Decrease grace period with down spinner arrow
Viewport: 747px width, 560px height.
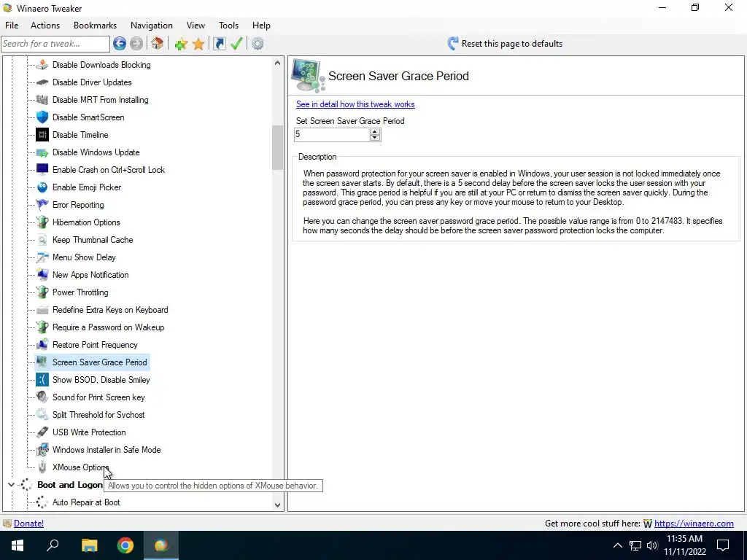(x=375, y=138)
